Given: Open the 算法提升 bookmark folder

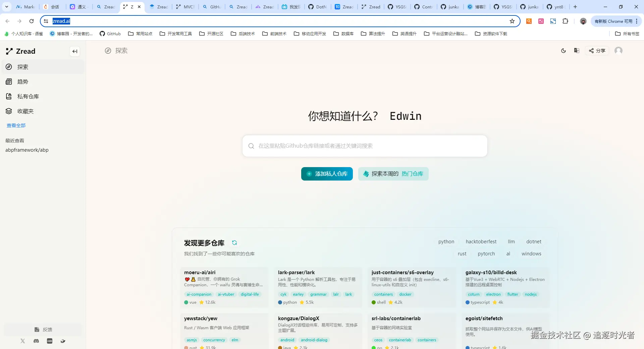Looking at the screenshot, I should (x=373, y=34).
